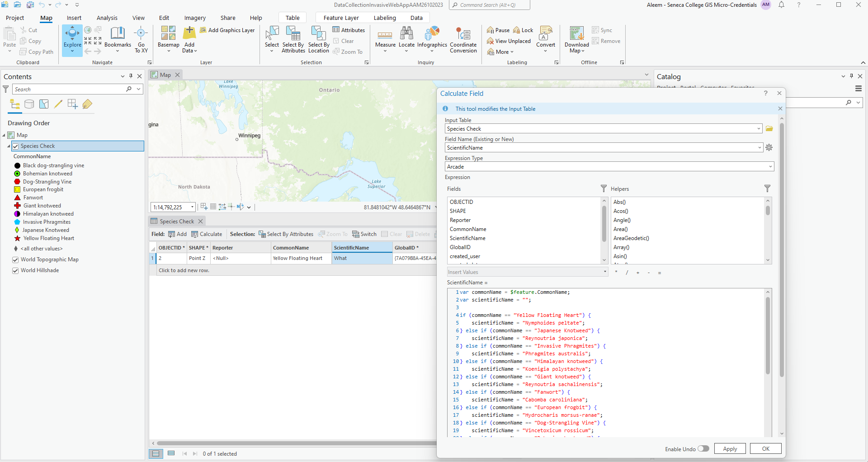Click the OK button
Image resolution: width=868 pixels, height=462 pixels.
click(x=765, y=448)
